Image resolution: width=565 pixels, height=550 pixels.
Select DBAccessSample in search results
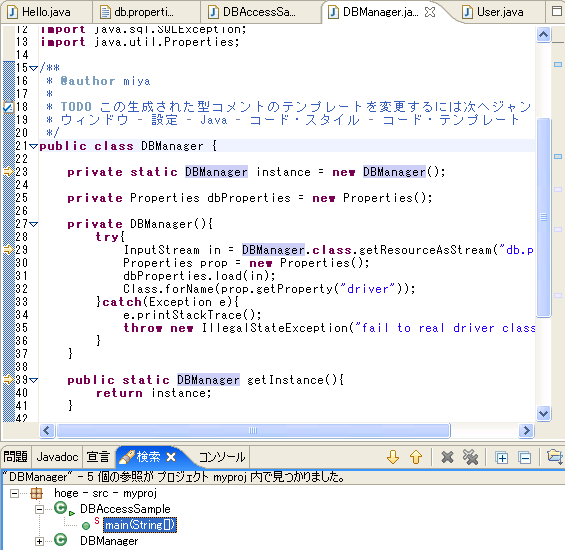pyautogui.click(x=125, y=509)
